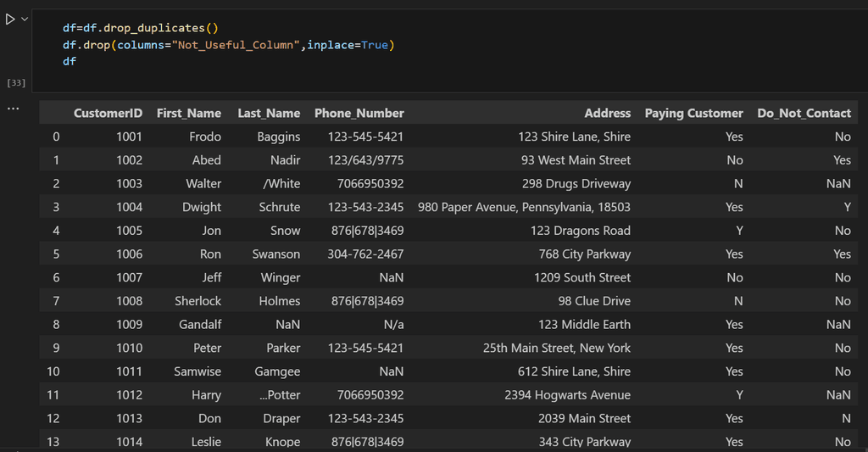Click the last name ...Potter cell

pyautogui.click(x=280, y=395)
